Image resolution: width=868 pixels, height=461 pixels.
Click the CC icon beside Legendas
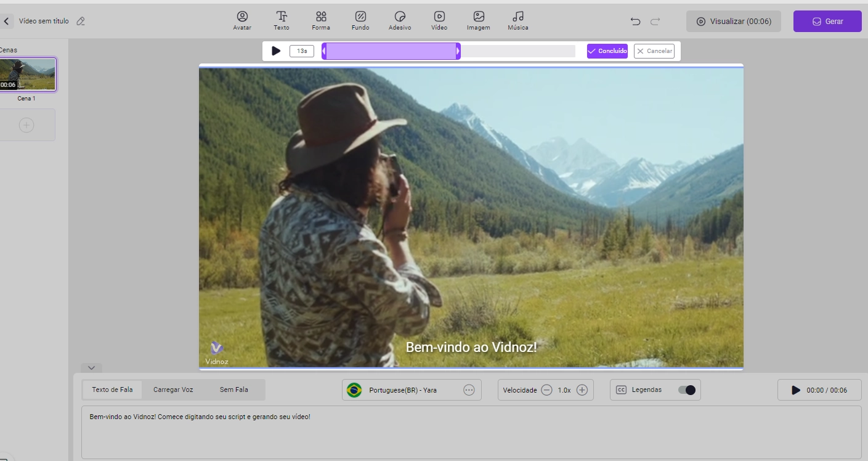point(622,390)
